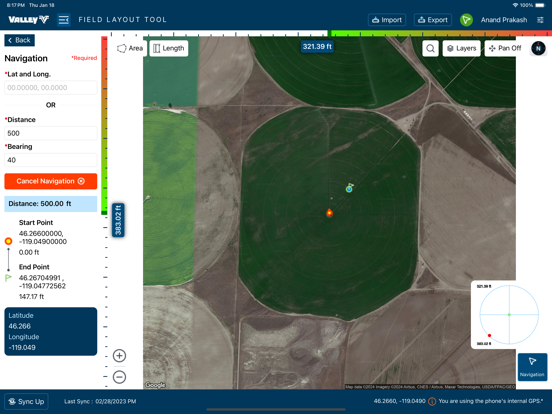
Task: Open the Navigation tool button
Action: click(532, 366)
